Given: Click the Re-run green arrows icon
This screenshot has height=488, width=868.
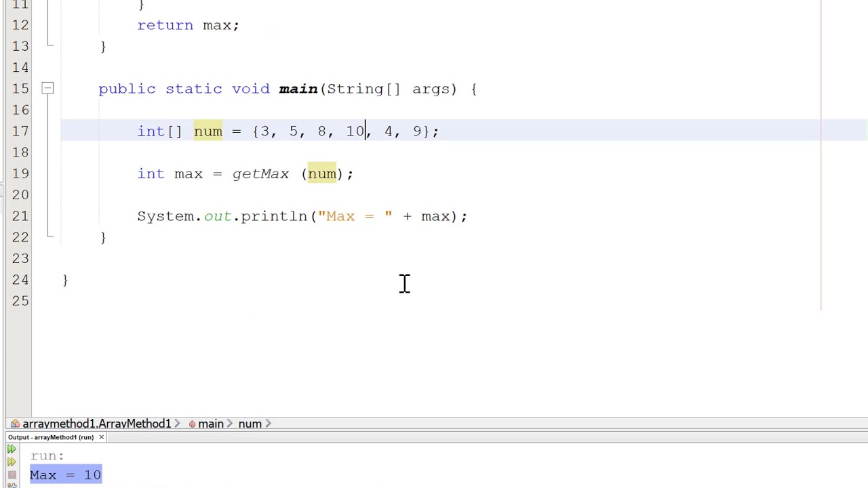Looking at the screenshot, I should (12, 449).
